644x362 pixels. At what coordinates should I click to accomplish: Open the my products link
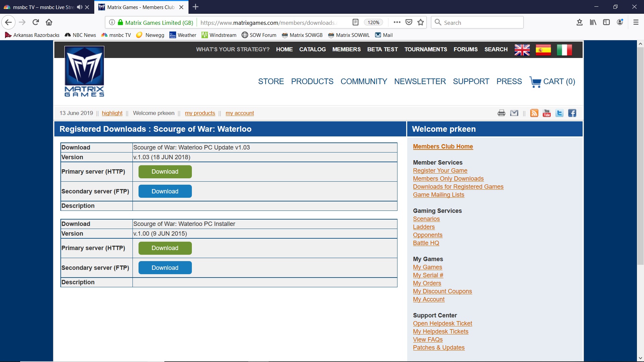coord(200,113)
